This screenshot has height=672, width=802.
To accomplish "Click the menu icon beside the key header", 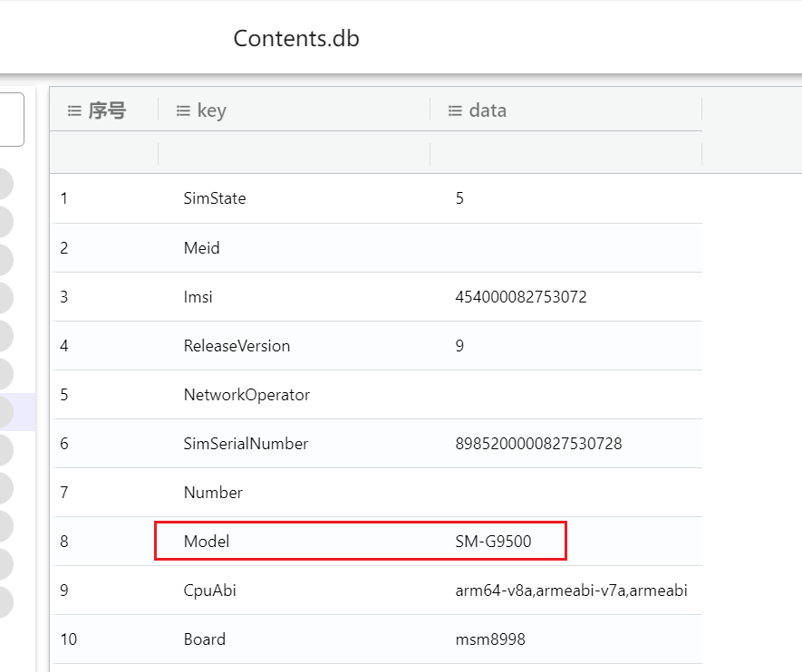I will point(182,110).
